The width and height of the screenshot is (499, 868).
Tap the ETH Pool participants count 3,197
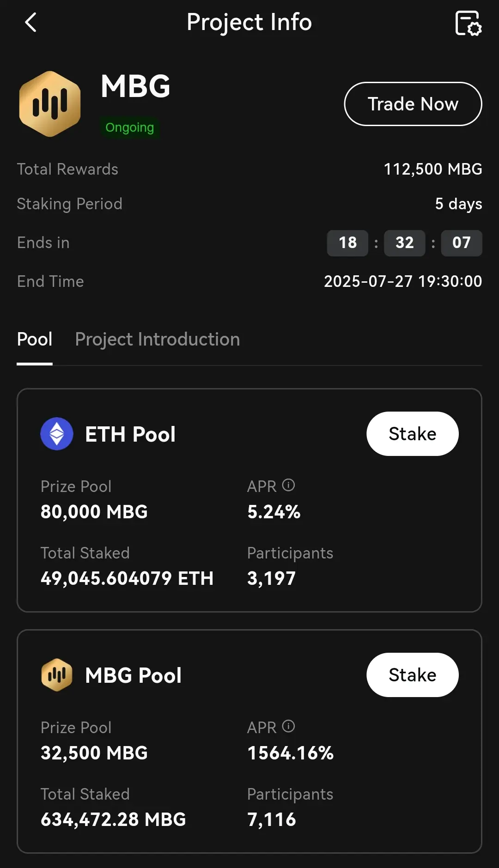tap(272, 578)
